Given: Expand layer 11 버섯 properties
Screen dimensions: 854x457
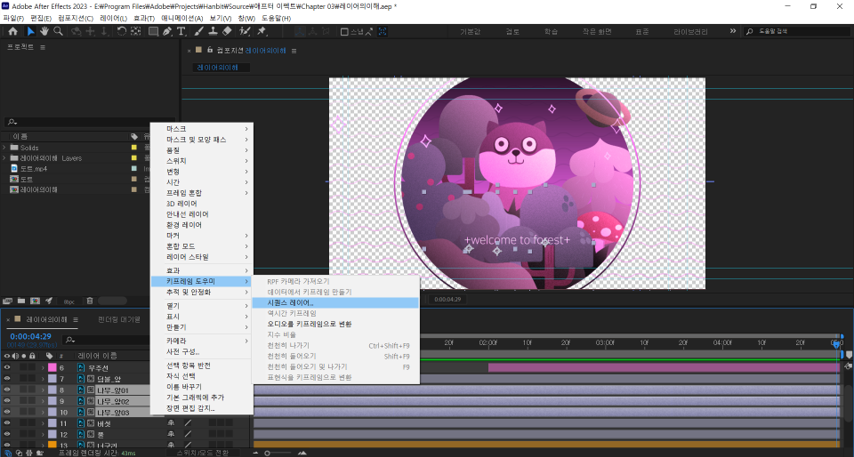Looking at the screenshot, I should click(43, 423).
